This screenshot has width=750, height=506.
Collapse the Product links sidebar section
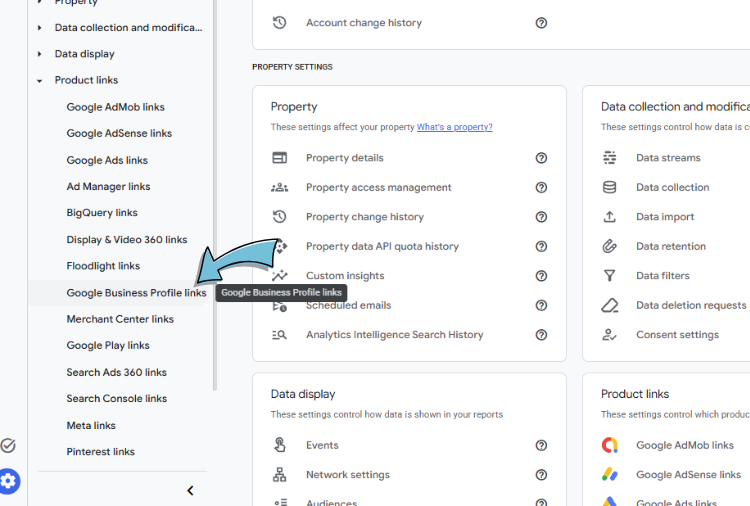pos(39,81)
